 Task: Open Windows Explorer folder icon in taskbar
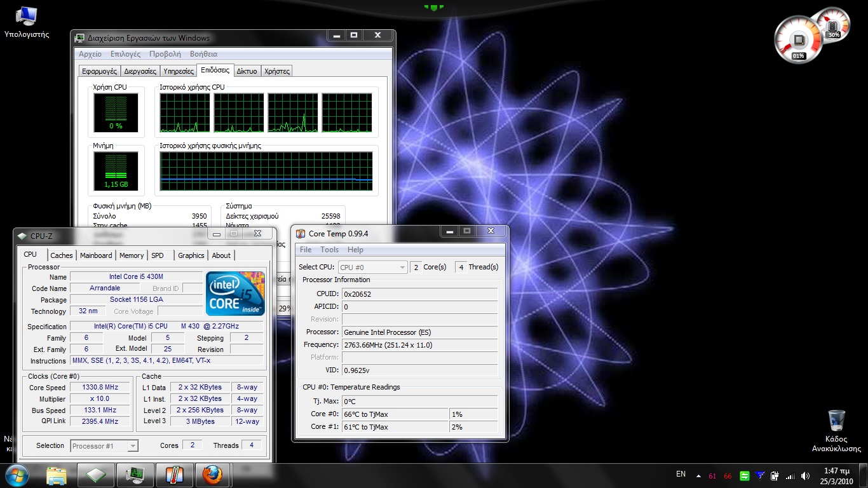click(57, 475)
